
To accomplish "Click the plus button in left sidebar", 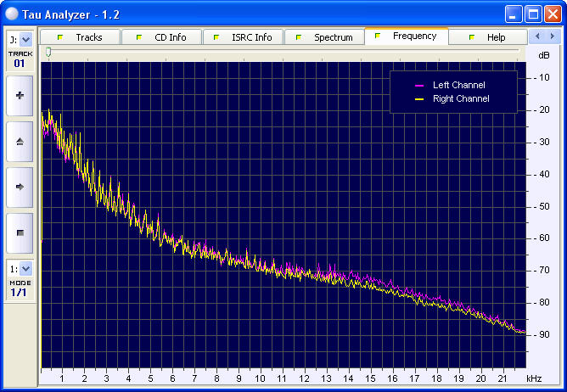I will pos(20,96).
